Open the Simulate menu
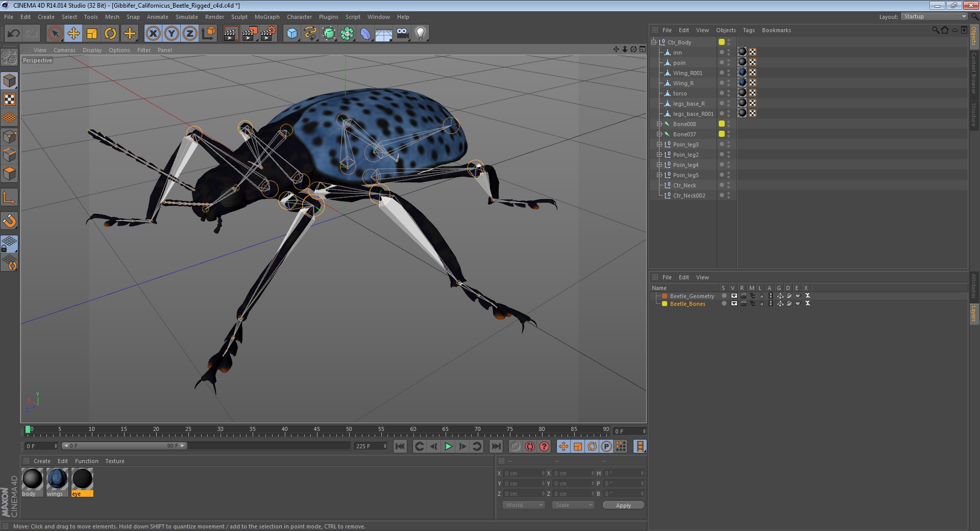The image size is (980, 531). point(187,17)
